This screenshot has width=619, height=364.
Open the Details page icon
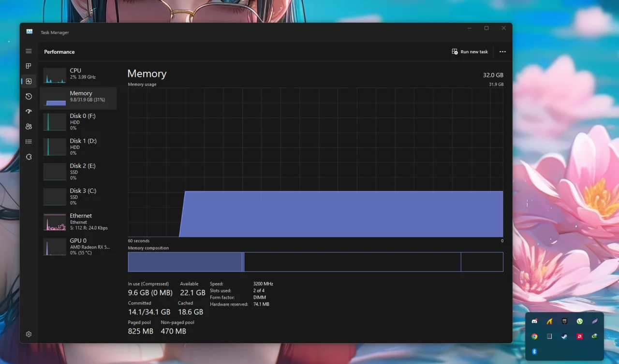29,142
